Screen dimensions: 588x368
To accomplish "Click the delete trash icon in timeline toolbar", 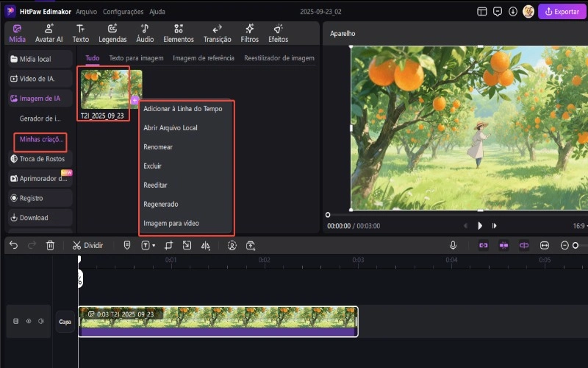I will [50, 245].
